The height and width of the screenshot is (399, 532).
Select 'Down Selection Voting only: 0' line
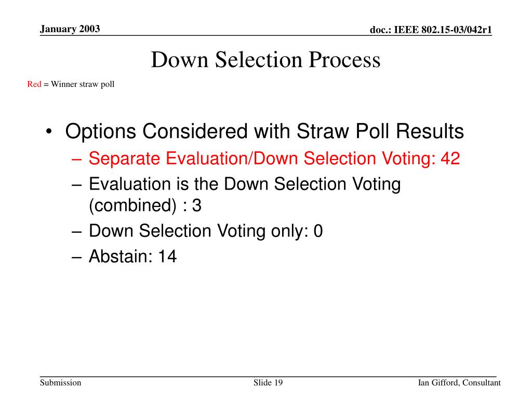[206, 231]
